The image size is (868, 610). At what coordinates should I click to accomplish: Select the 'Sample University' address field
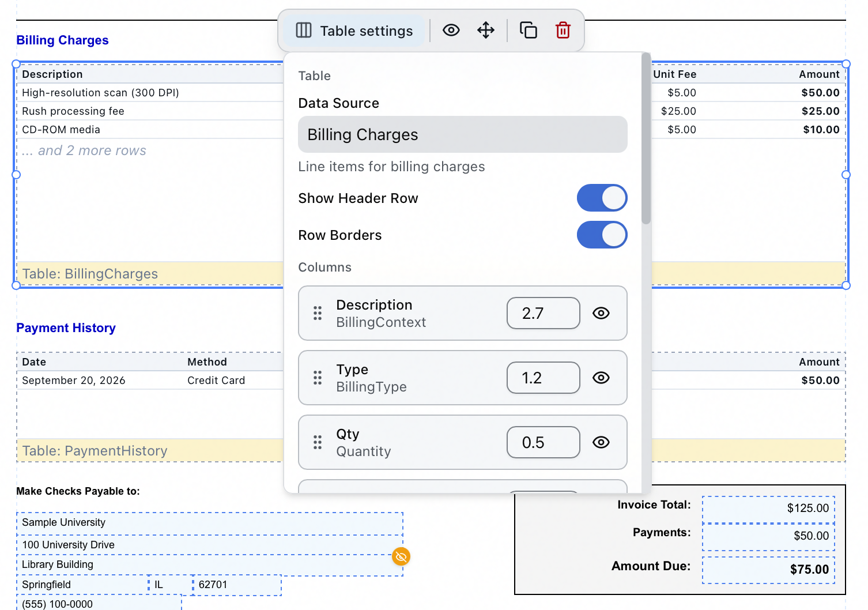[x=210, y=523]
